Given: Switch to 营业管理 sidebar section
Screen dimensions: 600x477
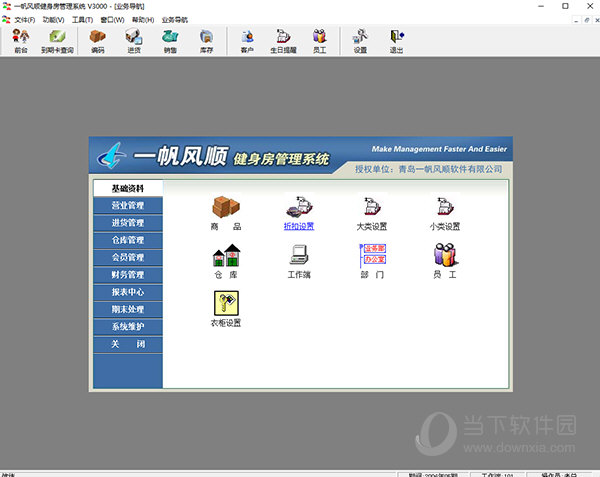Looking at the screenshot, I should 128,205.
